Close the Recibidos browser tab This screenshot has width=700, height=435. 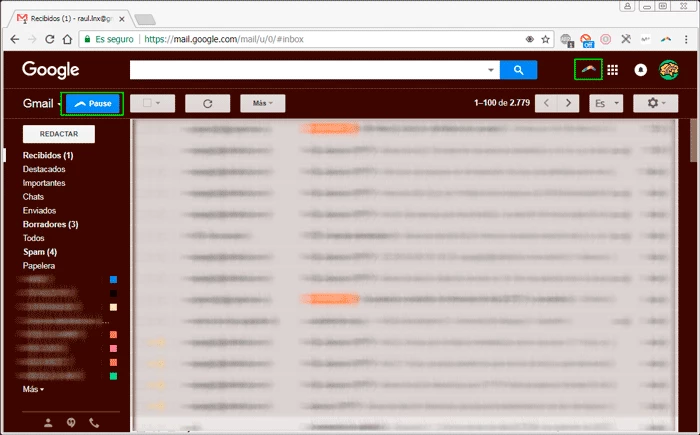pyautogui.click(x=122, y=19)
